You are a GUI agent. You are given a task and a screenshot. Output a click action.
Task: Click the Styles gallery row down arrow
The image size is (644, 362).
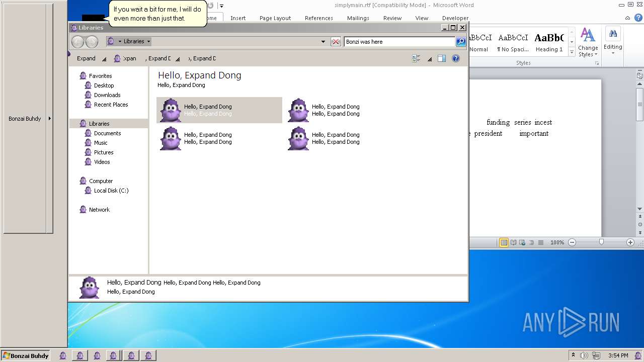coord(572,42)
